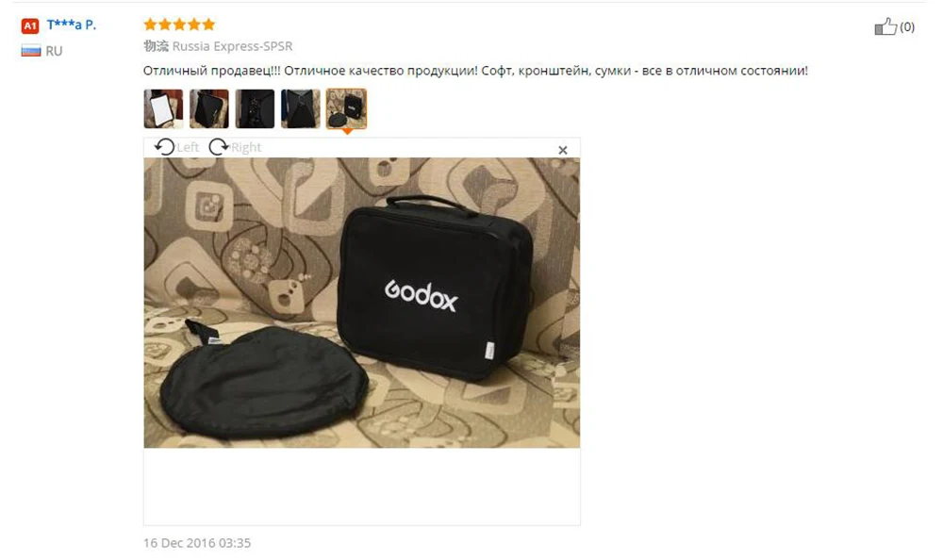943x560 pixels.
Task: Click the thumbs-up helpful icon
Action: [885, 26]
